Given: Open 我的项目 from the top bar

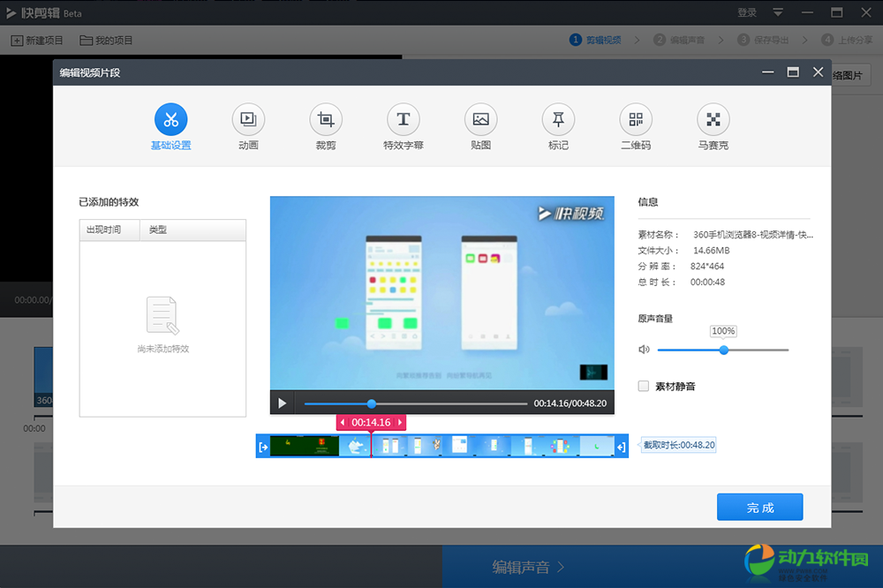Looking at the screenshot, I should (x=106, y=41).
